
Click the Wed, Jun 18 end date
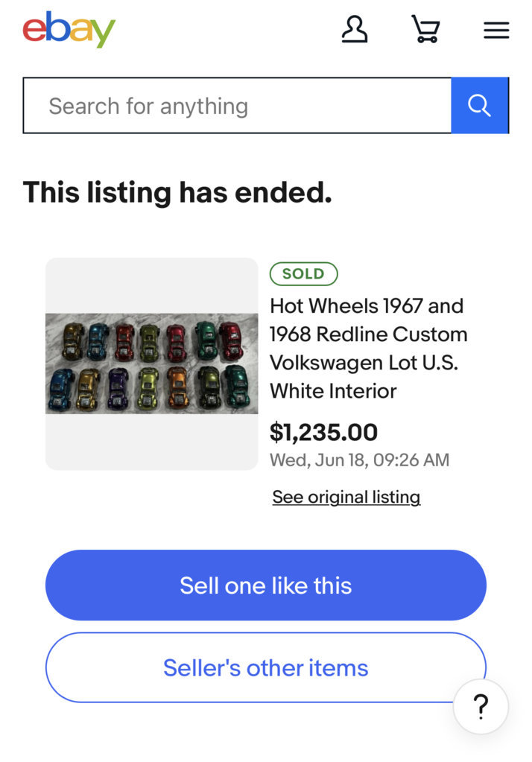359,460
